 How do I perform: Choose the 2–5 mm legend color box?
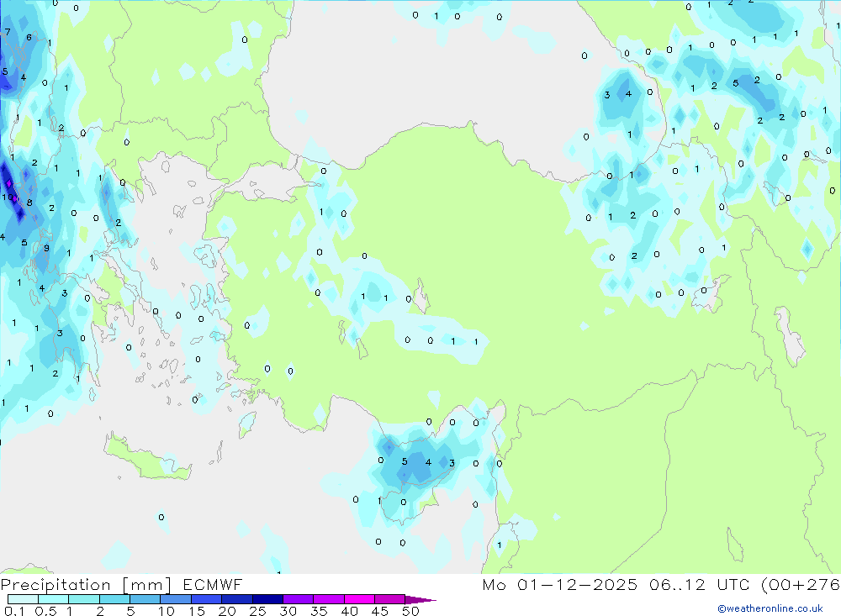tap(114, 599)
